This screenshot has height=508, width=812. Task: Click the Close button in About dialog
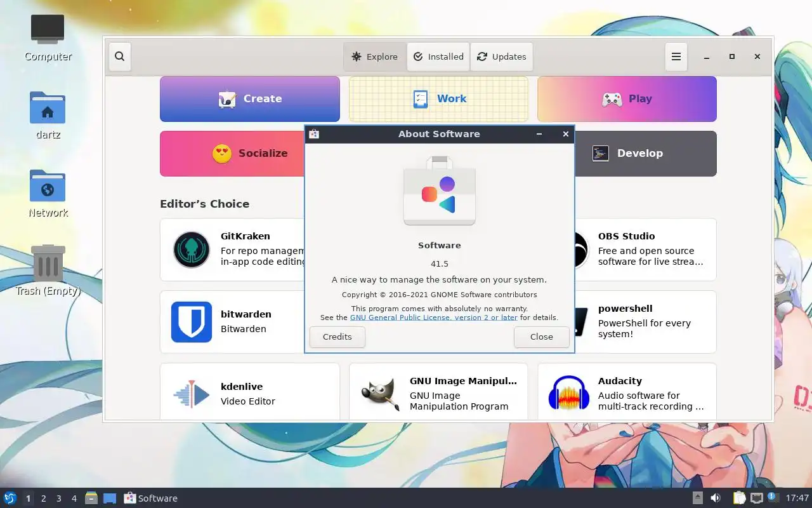tap(542, 337)
